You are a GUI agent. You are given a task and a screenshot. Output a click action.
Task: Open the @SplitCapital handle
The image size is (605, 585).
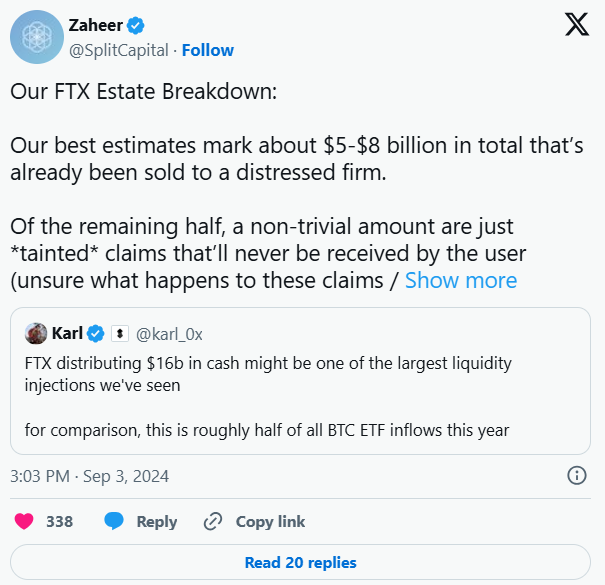[117, 50]
